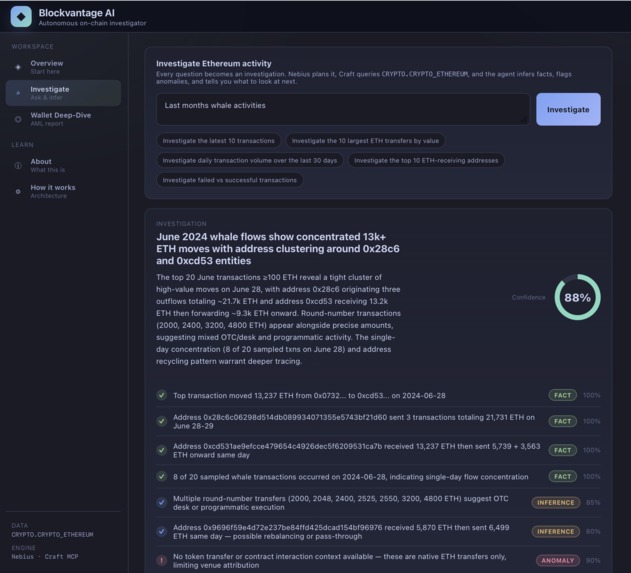
Task: Click the 'Investigate Ethereum activity' title
Action: click(x=214, y=64)
